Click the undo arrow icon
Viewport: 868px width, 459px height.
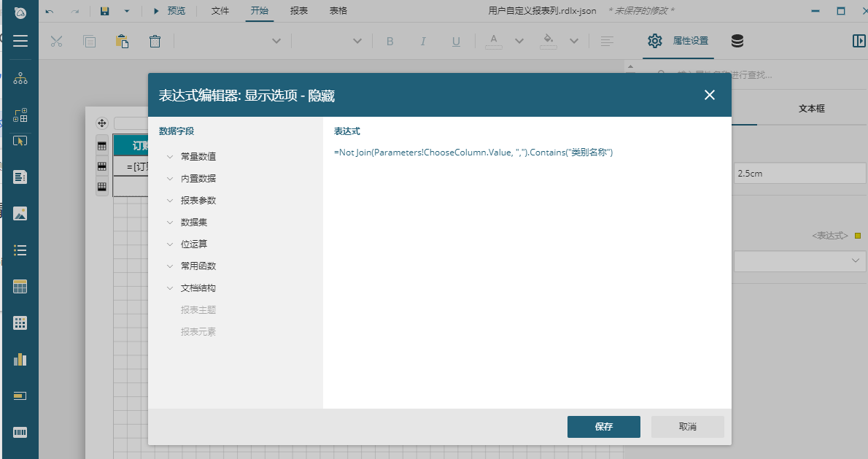[50, 11]
